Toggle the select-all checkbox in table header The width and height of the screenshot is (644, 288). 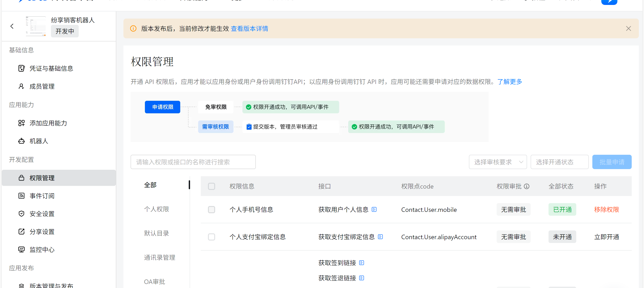212,186
